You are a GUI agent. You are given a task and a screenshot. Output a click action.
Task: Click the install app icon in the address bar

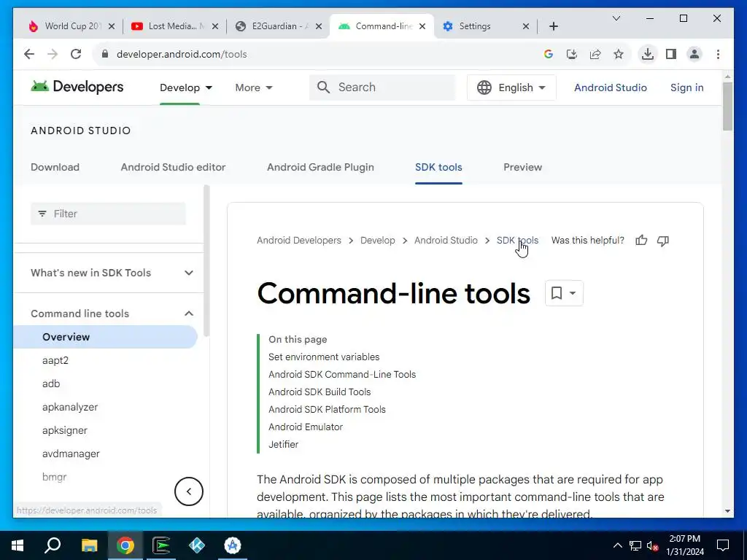[x=572, y=54]
